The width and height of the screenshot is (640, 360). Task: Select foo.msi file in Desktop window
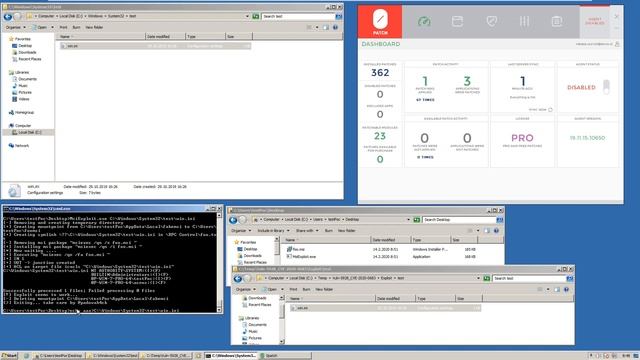click(298, 249)
